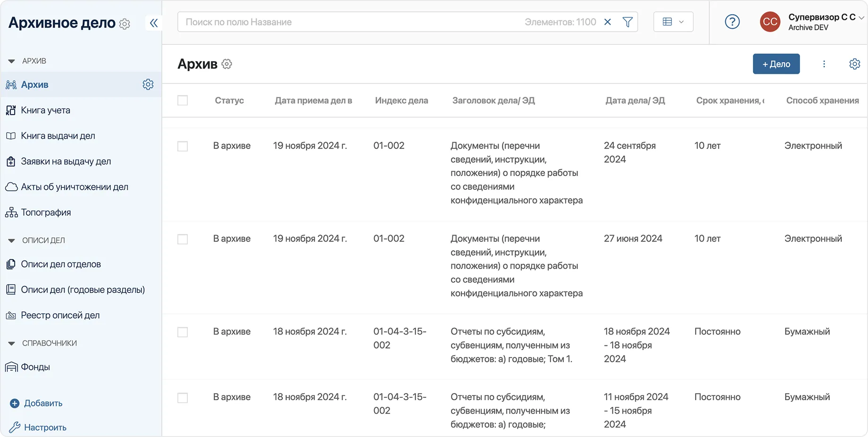The image size is (868, 437).
Task: Click gear icon beside Архив page heading
Action: (x=227, y=64)
